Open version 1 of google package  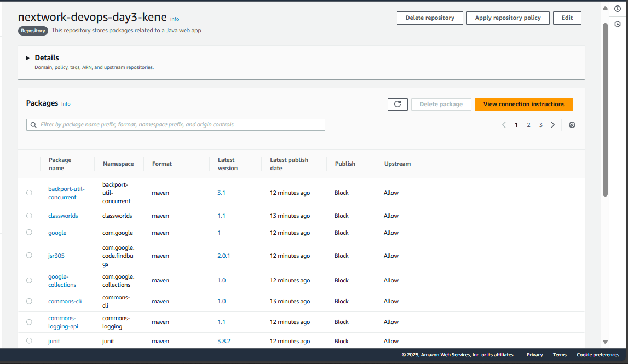[219, 233]
